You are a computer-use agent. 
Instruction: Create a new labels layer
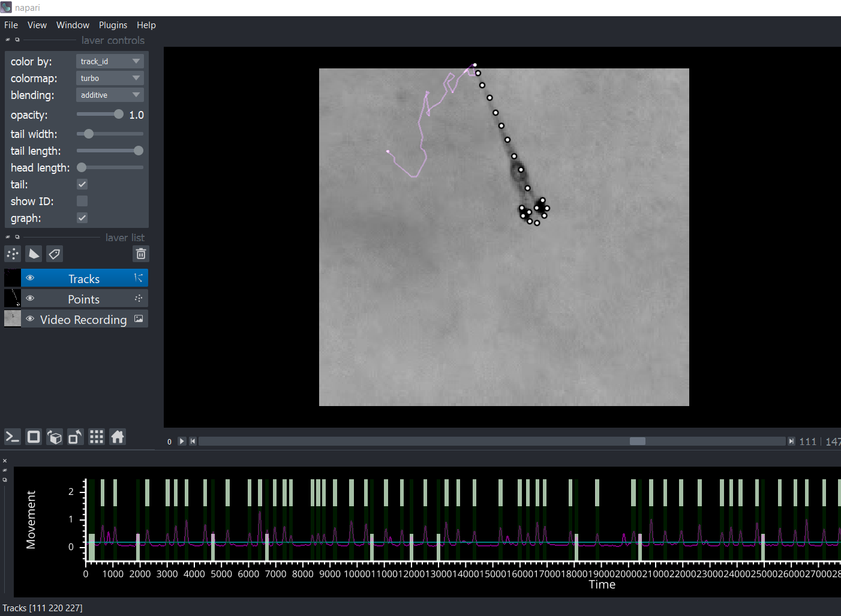pyautogui.click(x=55, y=254)
